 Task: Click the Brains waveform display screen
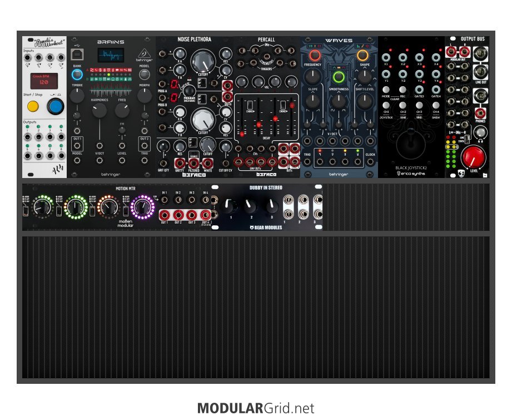(x=111, y=55)
